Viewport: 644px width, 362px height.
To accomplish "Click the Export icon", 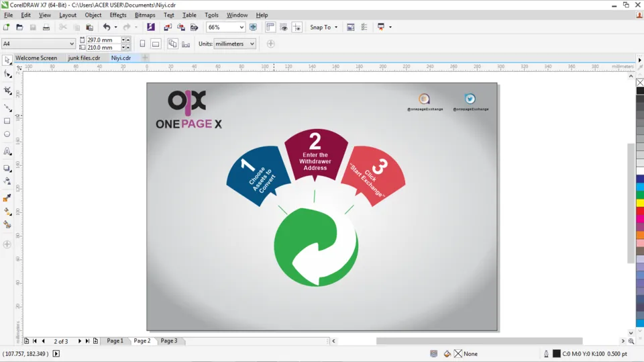I will [181, 27].
